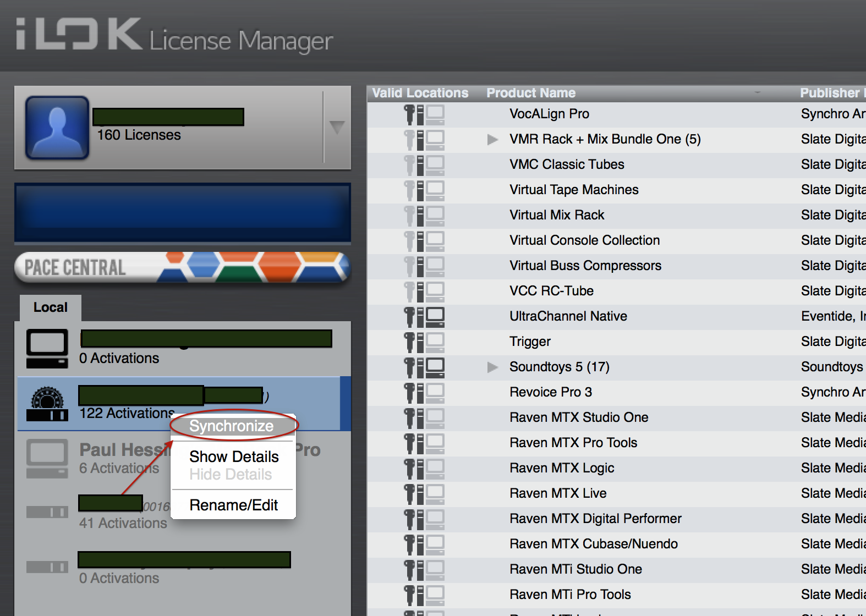866x616 pixels.
Task: Click valid locations icon for Raven MTX Live
Action: pyautogui.click(x=424, y=494)
